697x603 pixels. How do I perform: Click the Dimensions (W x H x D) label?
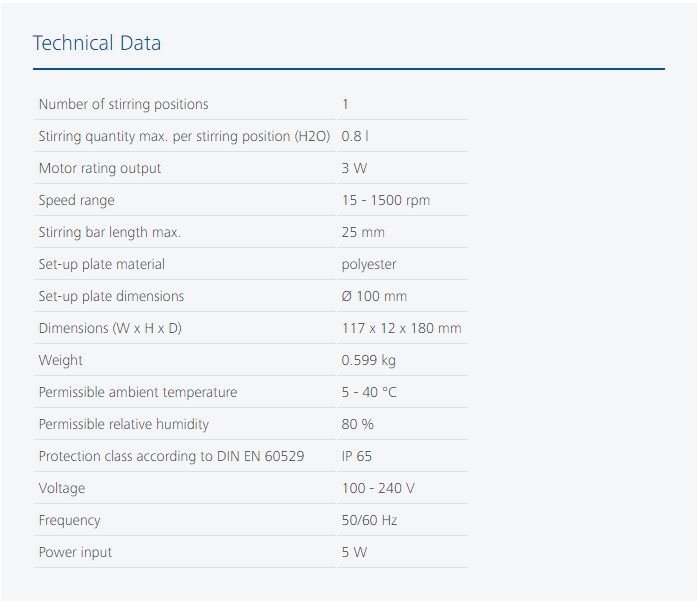point(110,328)
